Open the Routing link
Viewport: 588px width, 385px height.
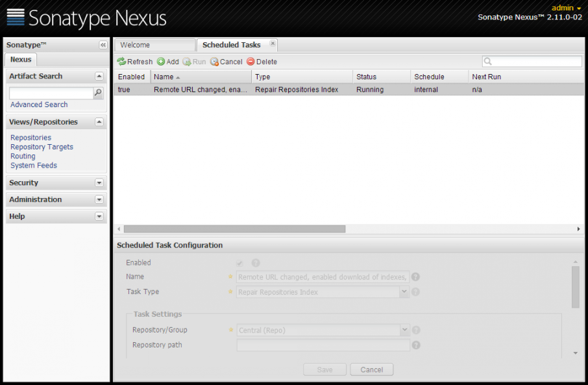click(x=23, y=156)
